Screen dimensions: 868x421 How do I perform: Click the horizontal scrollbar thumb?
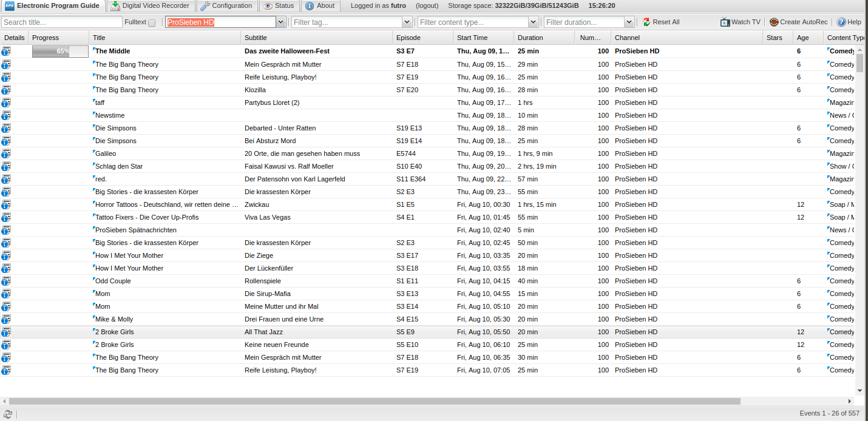pyautogui.click(x=375, y=401)
